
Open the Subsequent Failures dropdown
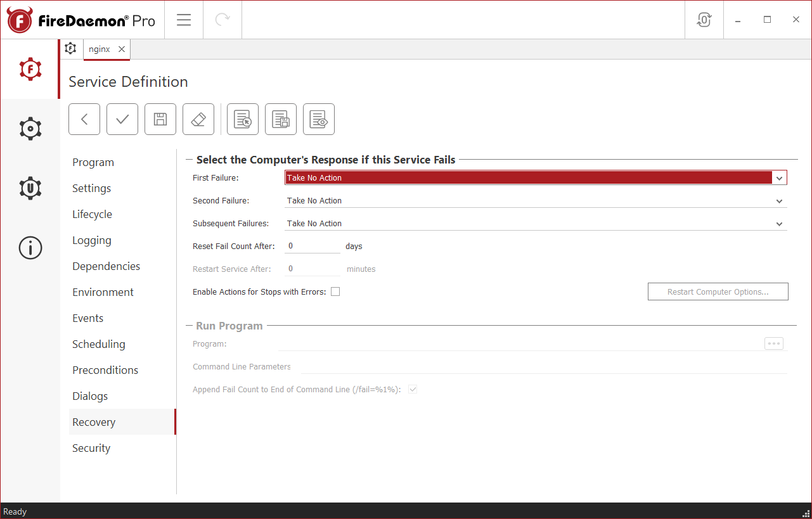click(536, 224)
